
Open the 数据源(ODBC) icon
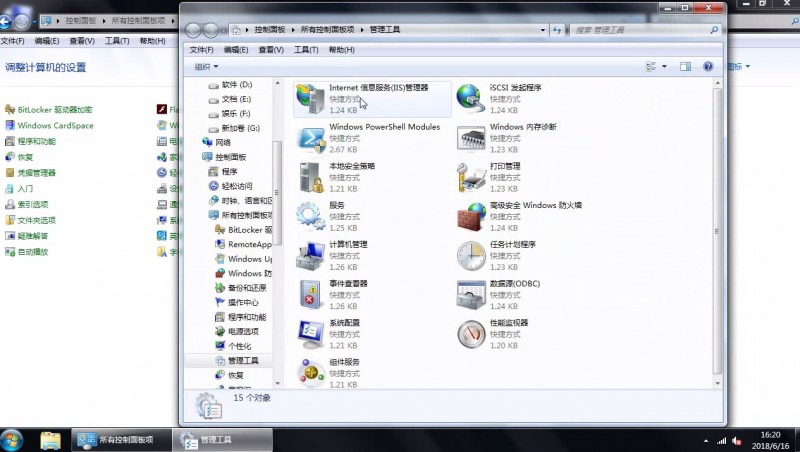pos(470,295)
